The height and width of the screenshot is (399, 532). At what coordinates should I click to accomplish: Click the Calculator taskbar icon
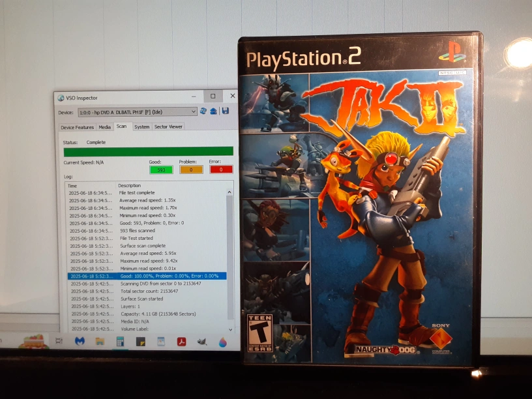[x=120, y=341]
